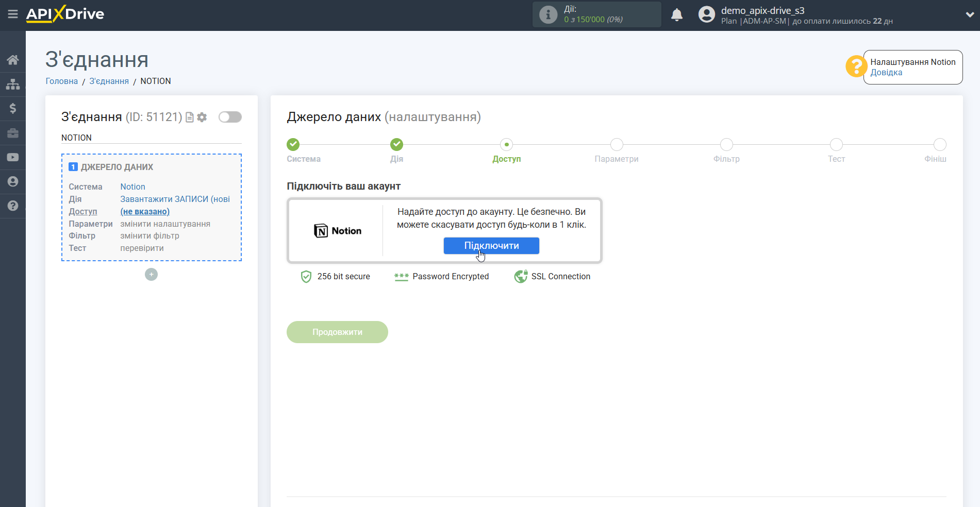Select the Тест step
Image resolution: width=980 pixels, height=507 pixels.
click(836, 144)
